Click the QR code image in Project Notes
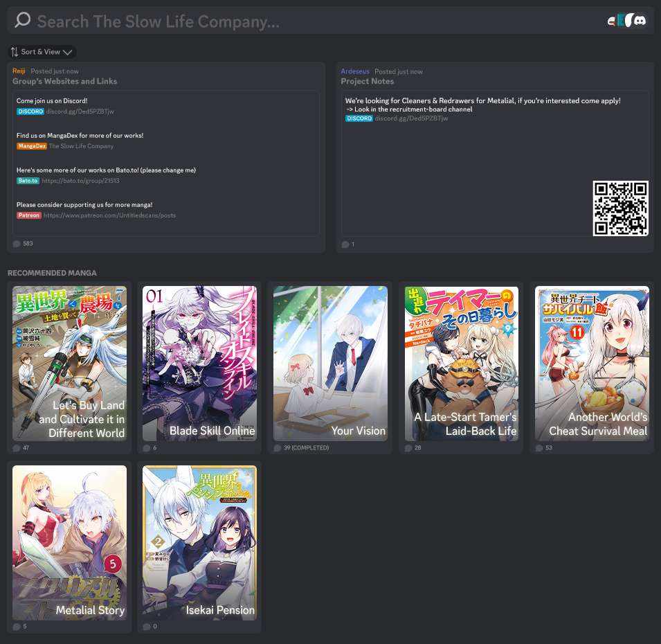This screenshot has width=661, height=644. click(620, 208)
